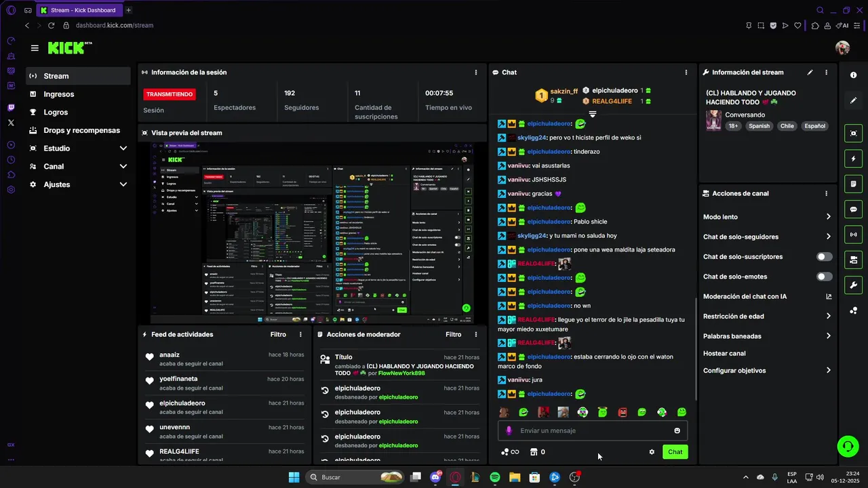Open three-dot menu of Feed de actividades
Screen dimensions: 868x488
point(301,334)
